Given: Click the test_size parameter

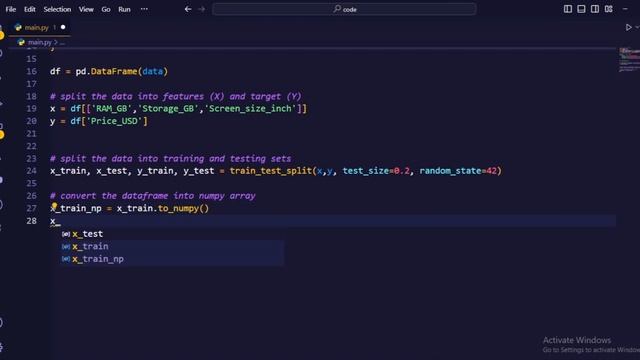Looking at the screenshot, I should tap(365, 171).
